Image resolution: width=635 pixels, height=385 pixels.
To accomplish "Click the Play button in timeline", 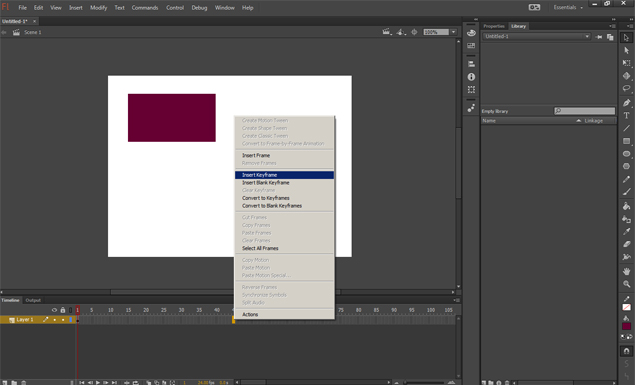I will 98,382.
